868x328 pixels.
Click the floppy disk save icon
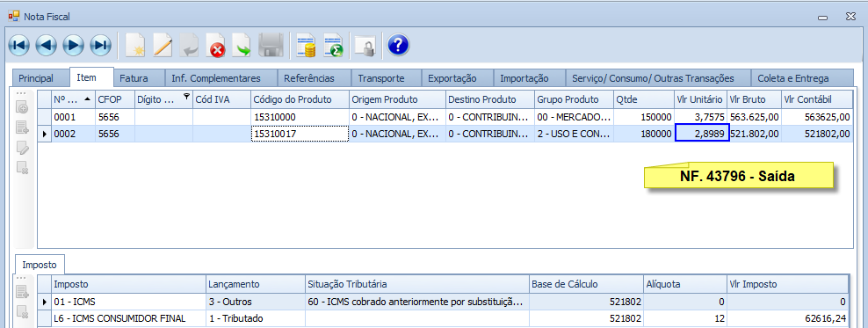point(271,46)
